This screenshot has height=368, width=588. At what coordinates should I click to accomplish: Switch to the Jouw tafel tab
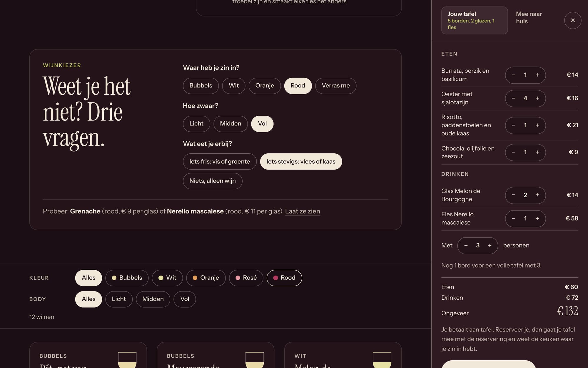pyautogui.click(x=475, y=20)
